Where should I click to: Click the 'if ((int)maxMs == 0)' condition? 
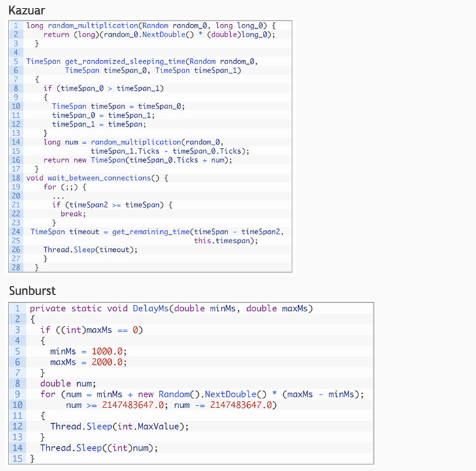tap(91, 330)
